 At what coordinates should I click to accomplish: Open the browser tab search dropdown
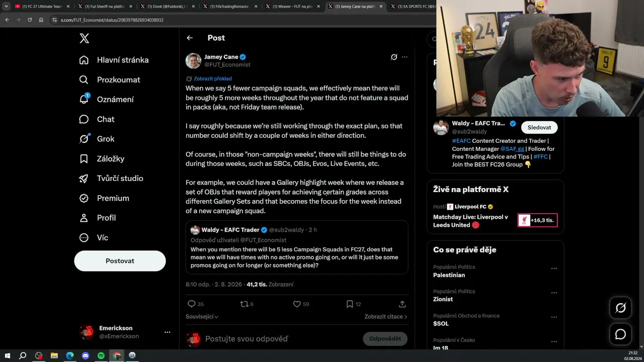6,7
